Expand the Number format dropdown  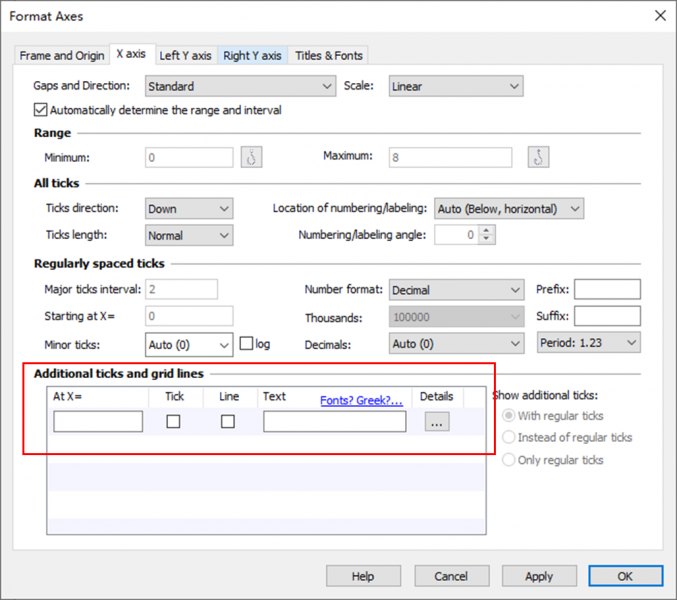[x=456, y=290]
